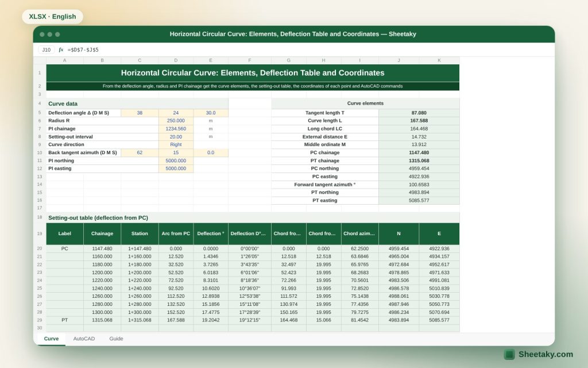The height and width of the screenshot is (368, 588).
Task: Select Curve length L value 167.588
Action: 419,121
